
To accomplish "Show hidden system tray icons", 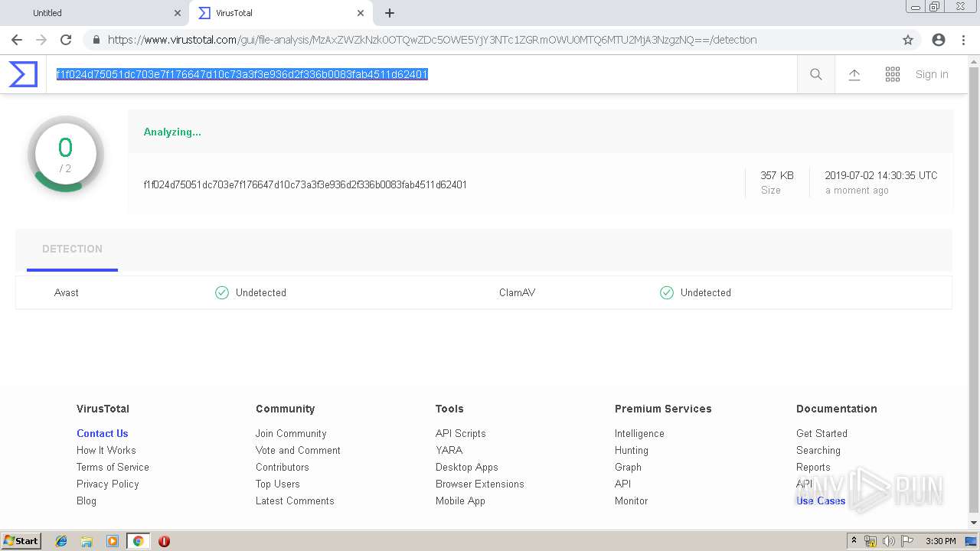I will (854, 540).
